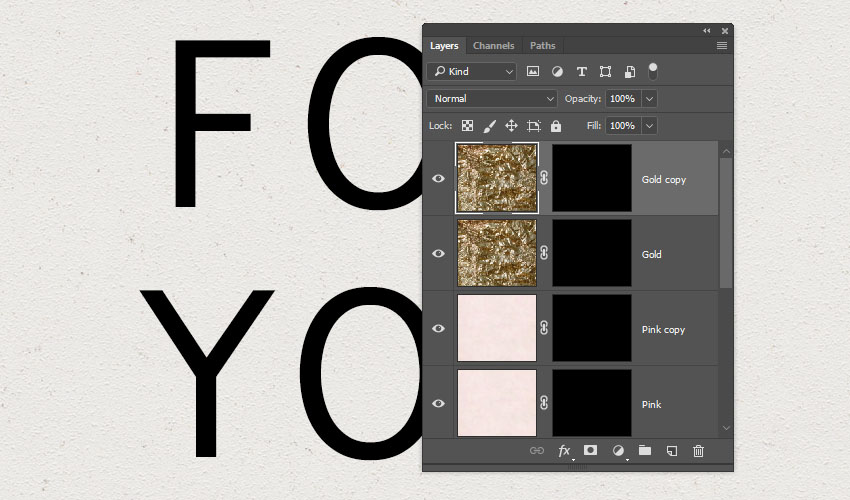The width and height of the screenshot is (850, 500).
Task: Hide the Gold copy layer
Action: [x=438, y=179]
